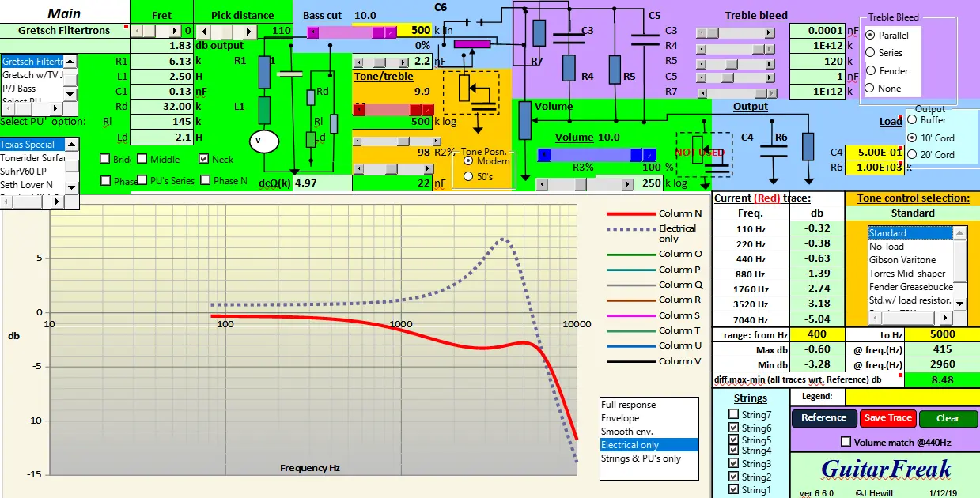Select the Fender treble bleed option

871,70
